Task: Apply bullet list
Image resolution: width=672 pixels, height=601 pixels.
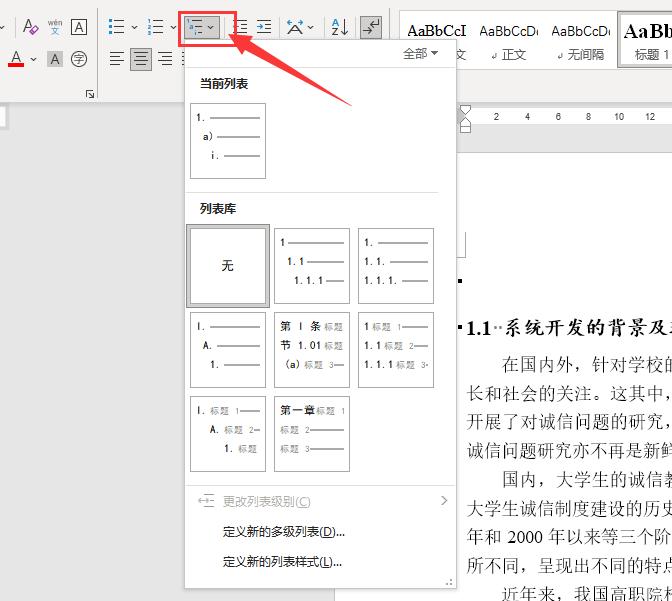Action: click(116, 27)
